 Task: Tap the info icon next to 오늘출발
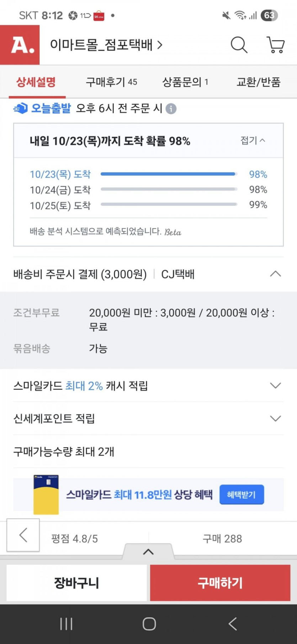(x=171, y=109)
